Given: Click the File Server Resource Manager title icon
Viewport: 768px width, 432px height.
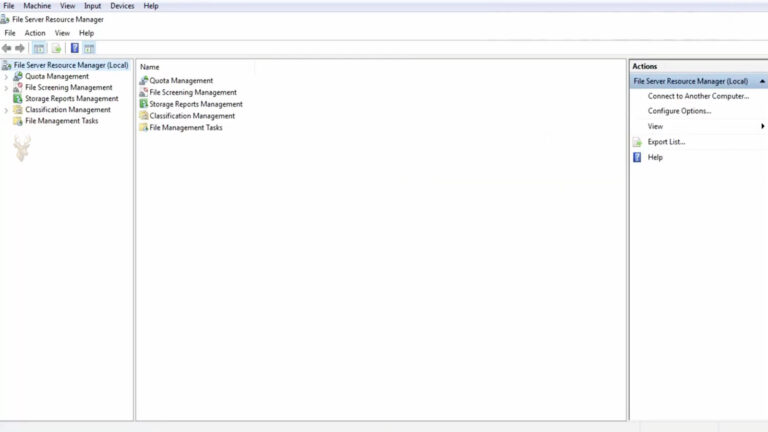Looking at the screenshot, I should [x=5, y=20].
